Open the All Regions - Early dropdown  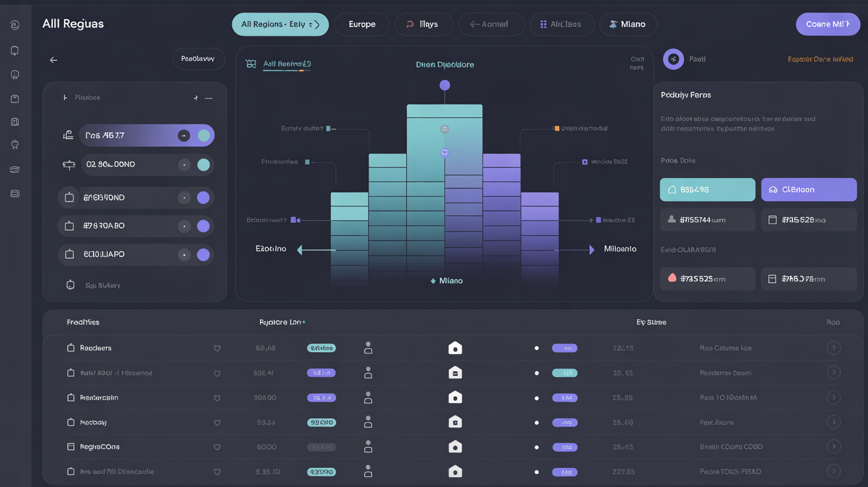280,24
